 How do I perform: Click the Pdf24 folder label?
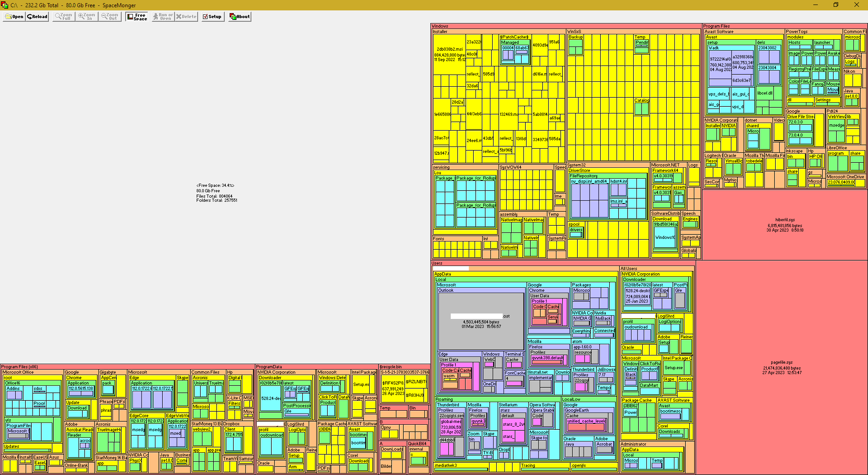click(x=832, y=111)
